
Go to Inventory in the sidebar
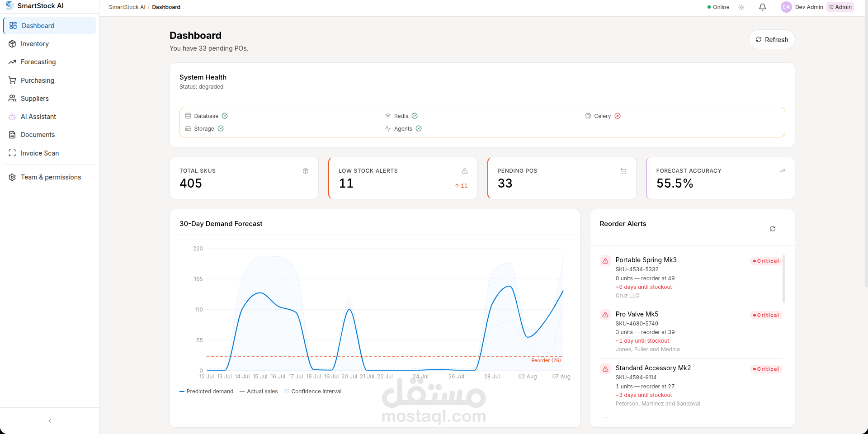coord(50,44)
